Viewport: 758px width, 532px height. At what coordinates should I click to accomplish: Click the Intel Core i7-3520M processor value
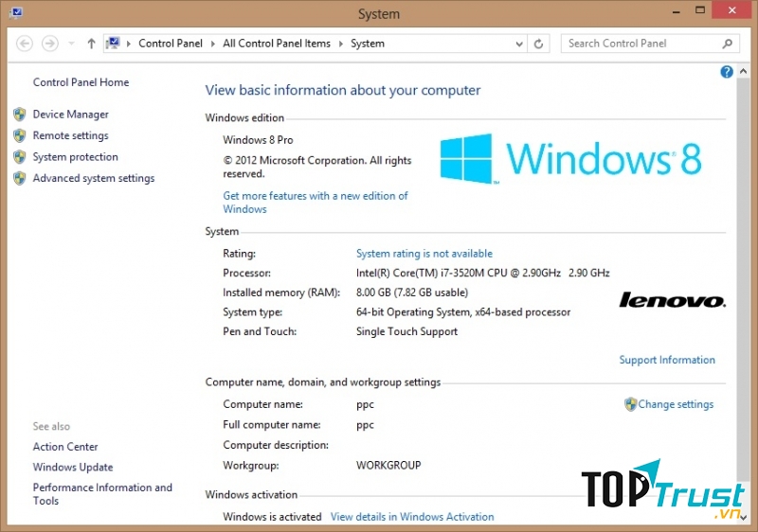coord(483,273)
